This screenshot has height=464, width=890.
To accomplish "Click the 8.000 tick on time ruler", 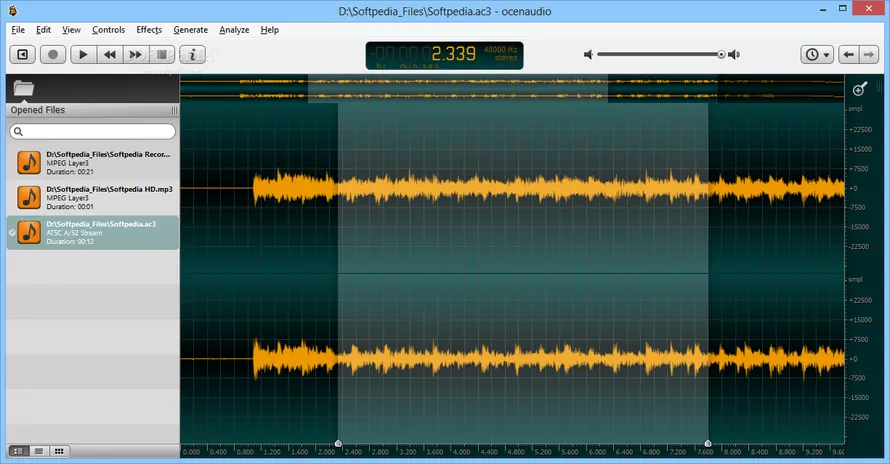I will coord(732,452).
